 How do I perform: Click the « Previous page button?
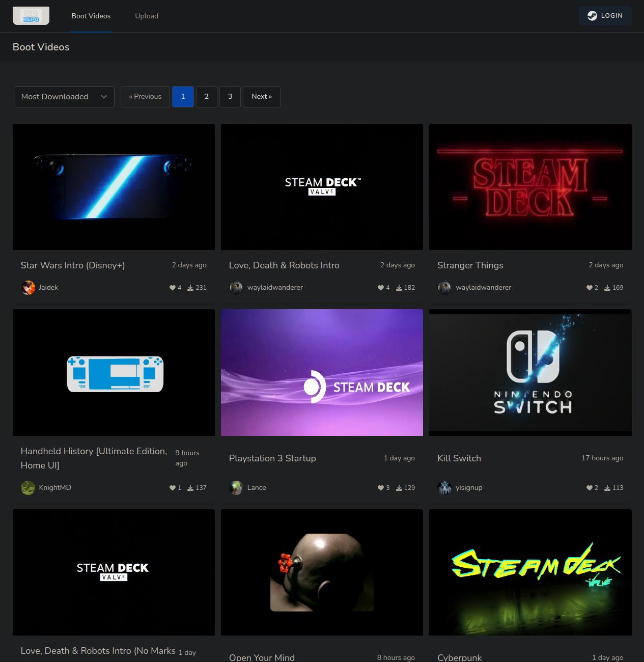click(x=145, y=97)
